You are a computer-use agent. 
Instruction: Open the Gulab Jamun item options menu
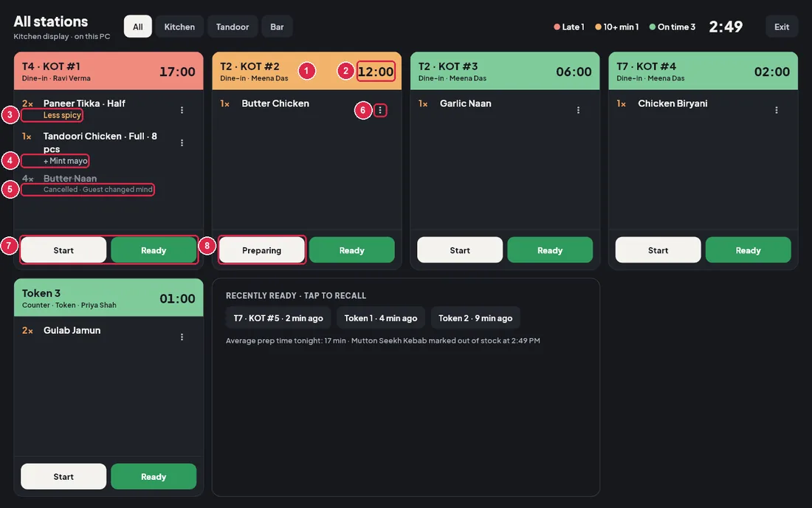click(182, 337)
